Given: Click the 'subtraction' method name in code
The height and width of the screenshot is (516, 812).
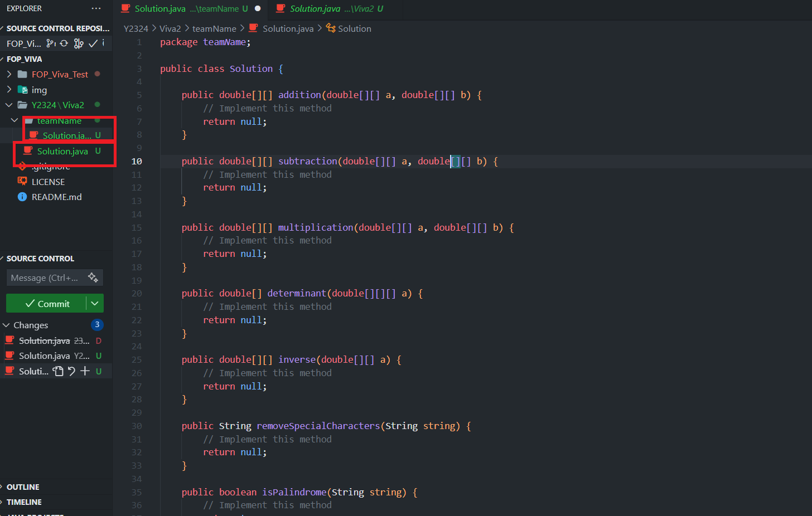Looking at the screenshot, I should [308, 161].
